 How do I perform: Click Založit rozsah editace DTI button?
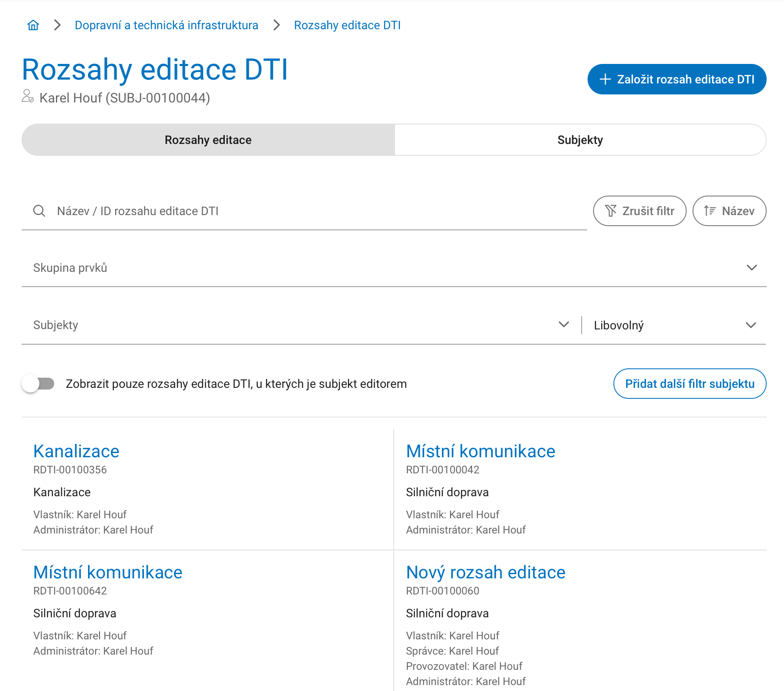click(676, 79)
